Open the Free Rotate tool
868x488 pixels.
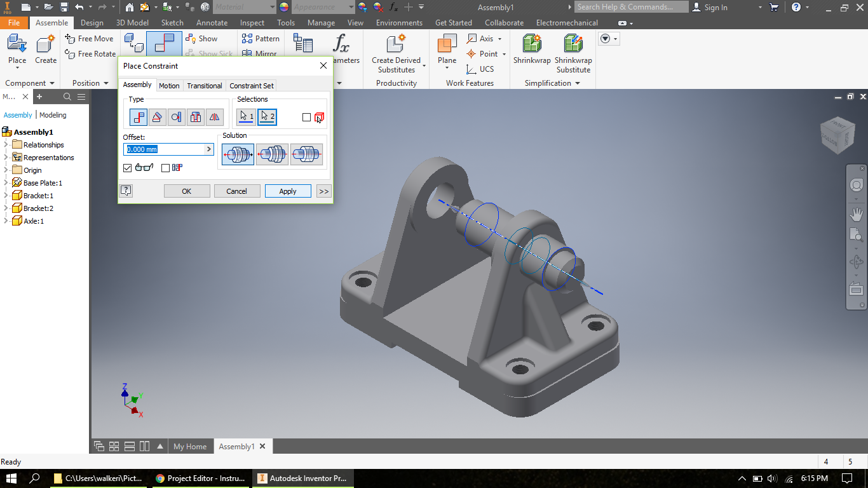89,53
